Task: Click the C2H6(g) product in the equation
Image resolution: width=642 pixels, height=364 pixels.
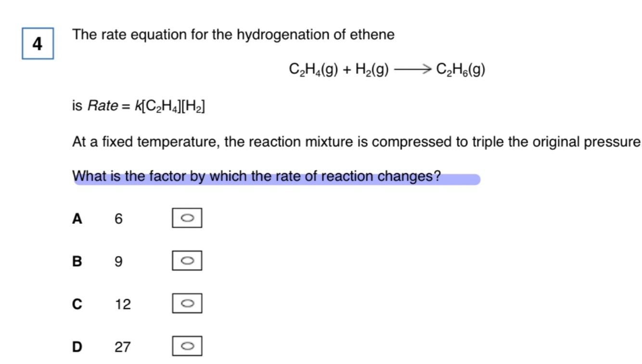Action: 461,70
